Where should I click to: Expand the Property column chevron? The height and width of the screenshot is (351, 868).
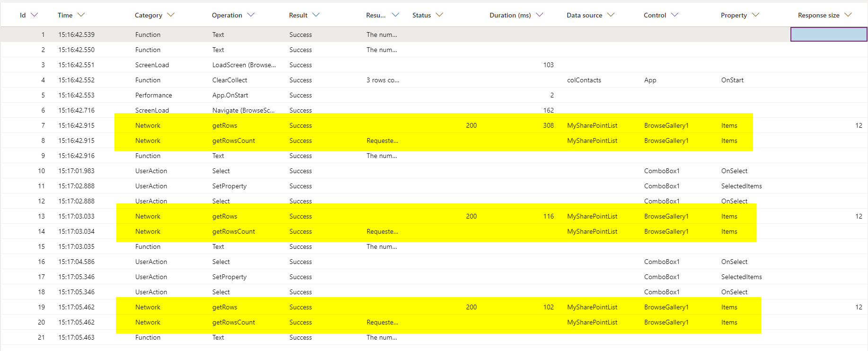755,15
